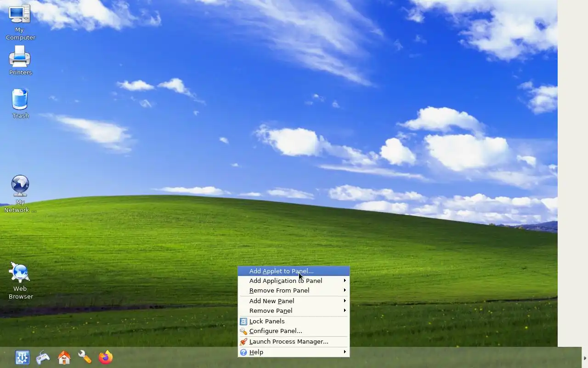The height and width of the screenshot is (368, 588).
Task: Click the panel hide arrow button
Action: click(x=585, y=357)
